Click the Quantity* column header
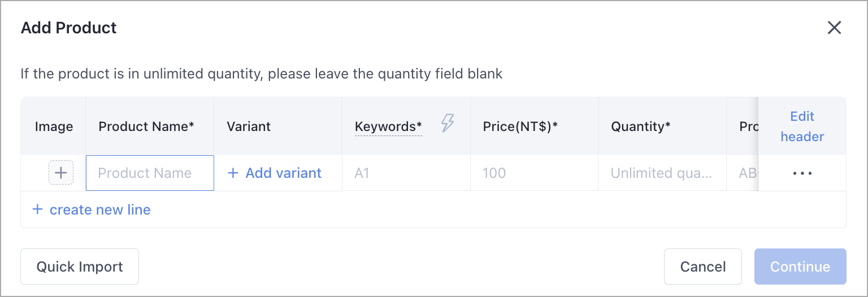868x297 pixels. tap(641, 126)
